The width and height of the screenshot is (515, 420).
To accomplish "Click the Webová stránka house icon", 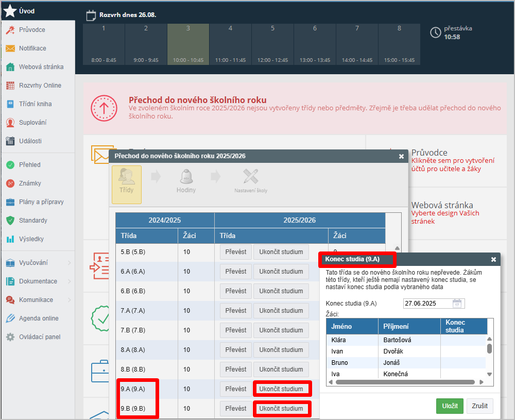I will tap(10, 67).
